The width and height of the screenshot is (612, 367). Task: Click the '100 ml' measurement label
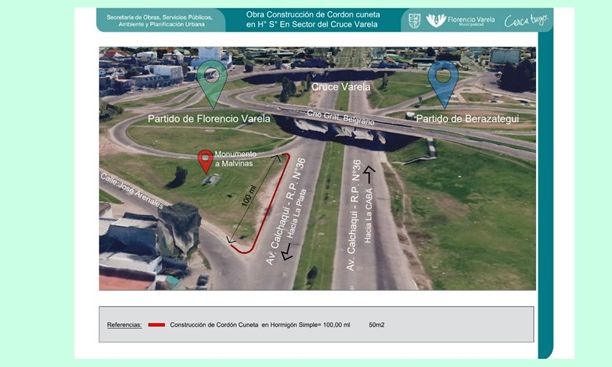(249, 196)
